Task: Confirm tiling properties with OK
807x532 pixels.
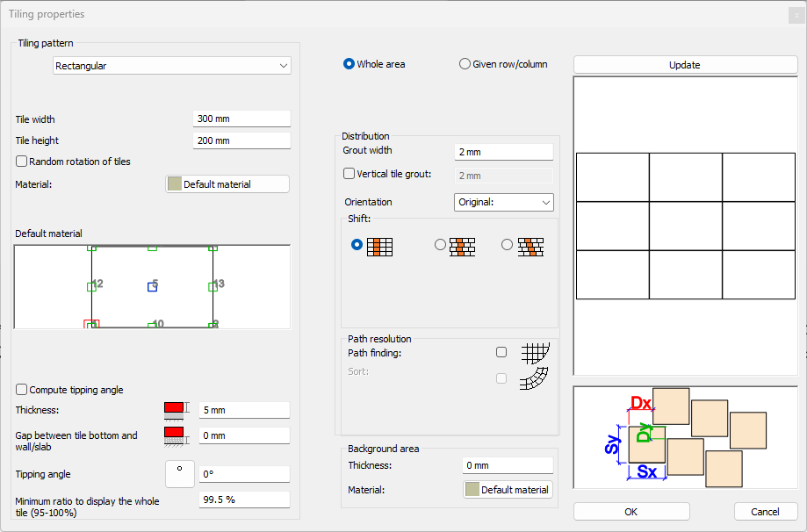Action: [630, 511]
